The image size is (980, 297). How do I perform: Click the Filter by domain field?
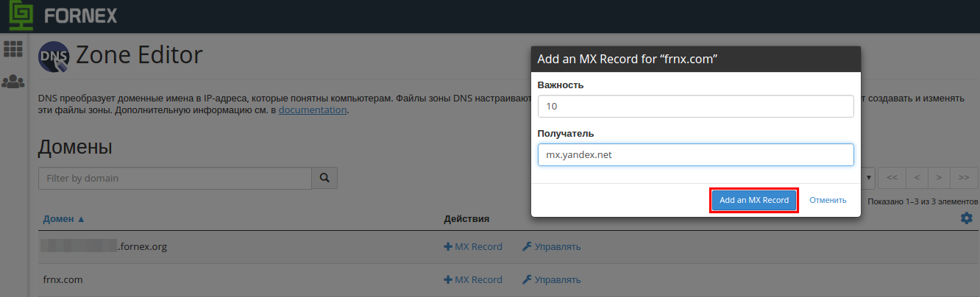click(175, 178)
